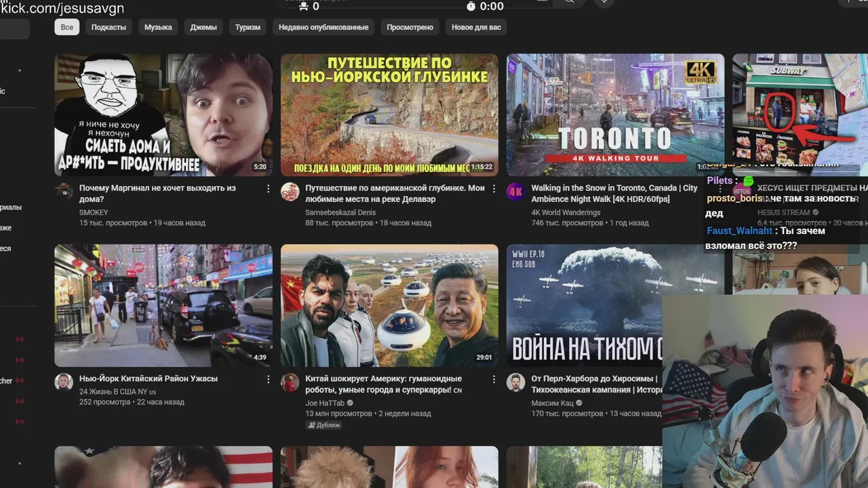Click '15 тыс. просмотров' text under SMOKEY
Image resolution: width=868 pixels, height=488 pixels.
(x=113, y=222)
